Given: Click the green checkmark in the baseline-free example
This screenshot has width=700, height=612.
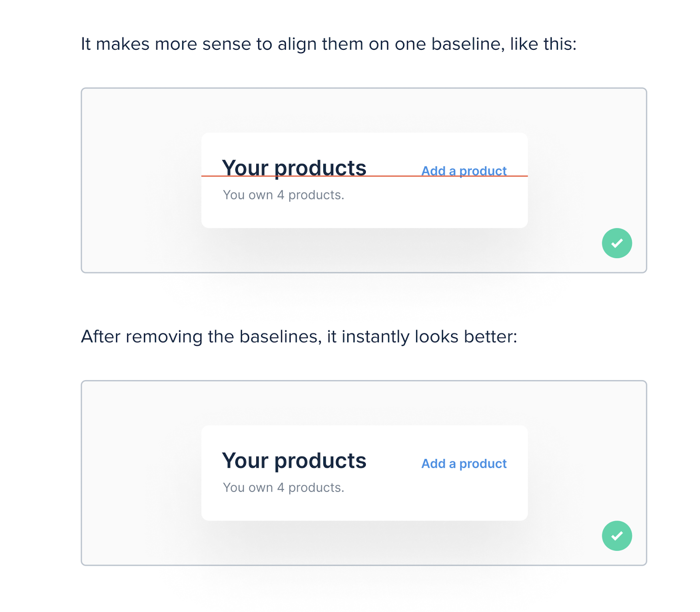Looking at the screenshot, I should coord(617,536).
